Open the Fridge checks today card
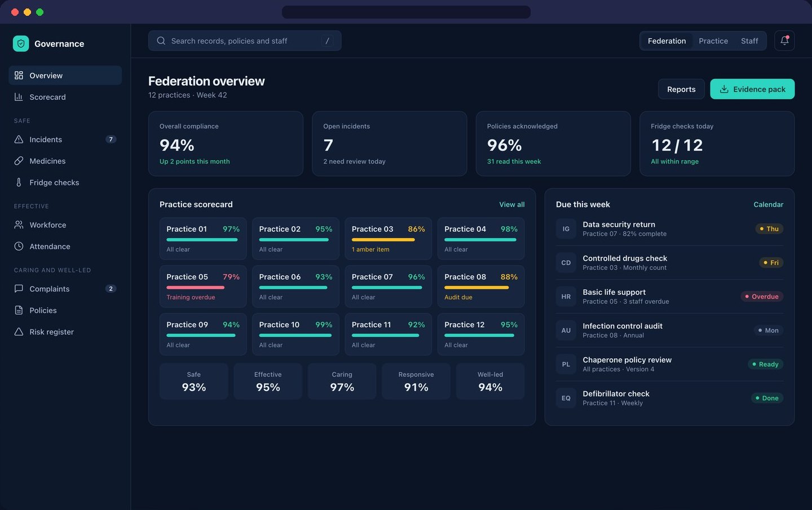 point(717,143)
